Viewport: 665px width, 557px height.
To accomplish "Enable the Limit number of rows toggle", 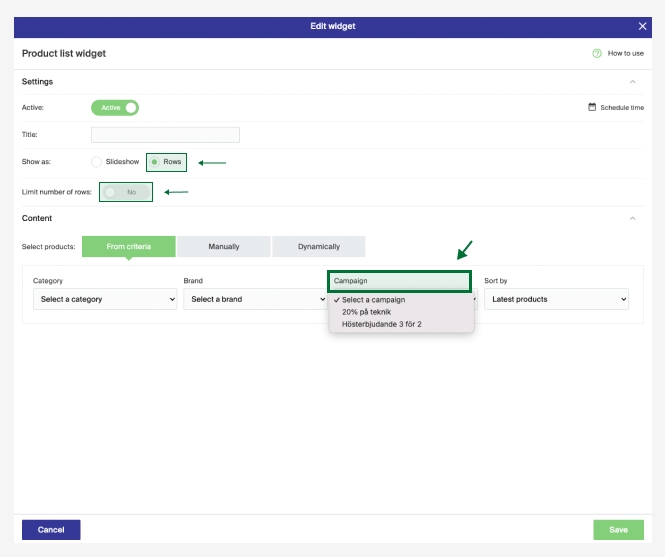I will [x=125, y=191].
